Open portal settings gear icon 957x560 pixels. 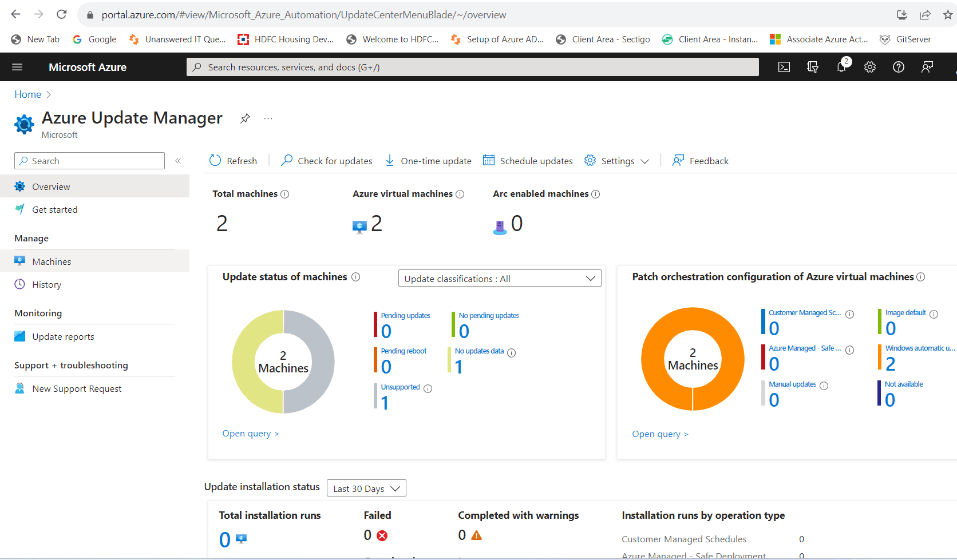(870, 67)
